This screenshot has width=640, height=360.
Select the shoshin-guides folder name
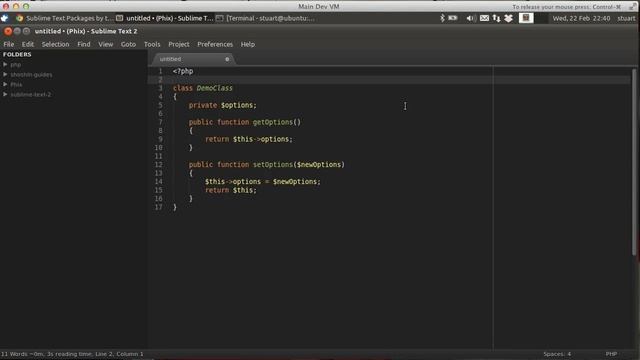[31, 75]
